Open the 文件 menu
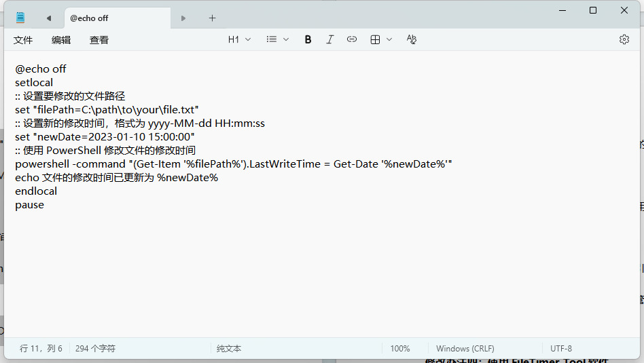The image size is (644, 363). coord(23,40)
